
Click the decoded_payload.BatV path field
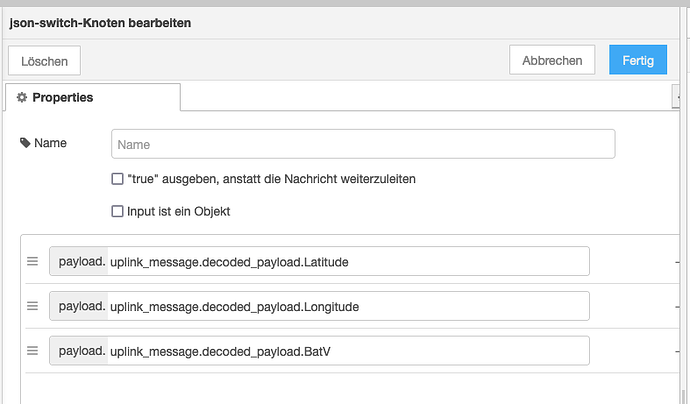(347, 351)
